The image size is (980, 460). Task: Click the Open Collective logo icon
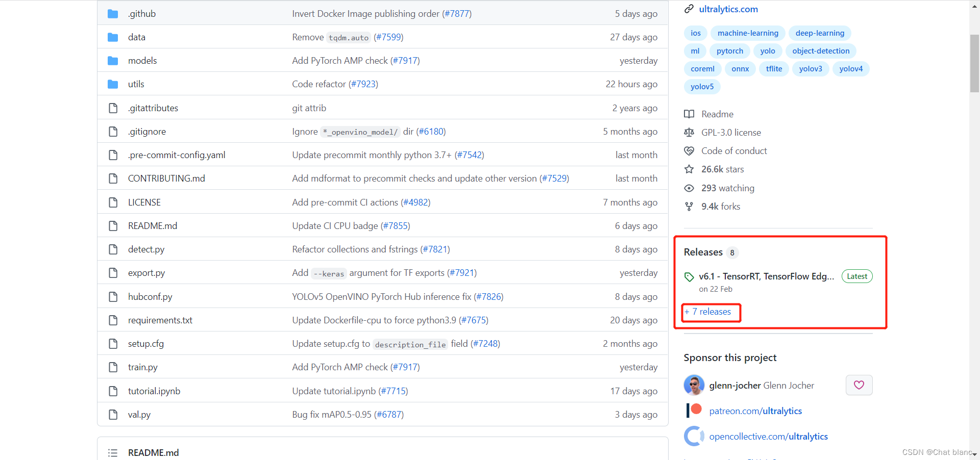click(694, 436)
